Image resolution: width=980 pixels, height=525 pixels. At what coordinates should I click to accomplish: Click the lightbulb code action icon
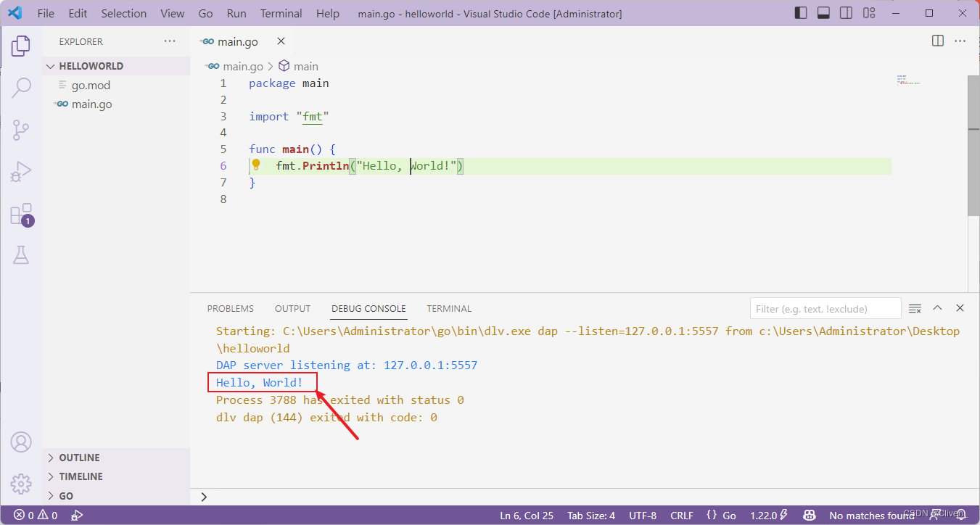[x=256, y=165]
